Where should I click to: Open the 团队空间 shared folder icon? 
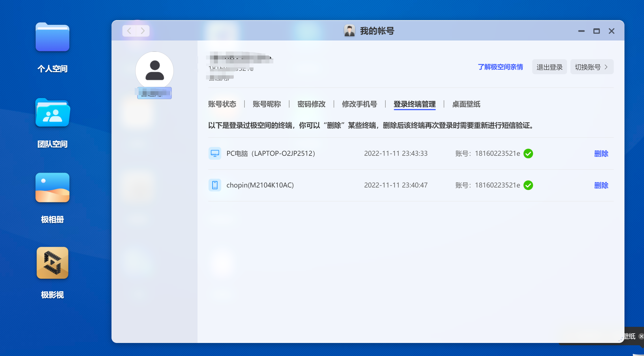coord(52,113)
